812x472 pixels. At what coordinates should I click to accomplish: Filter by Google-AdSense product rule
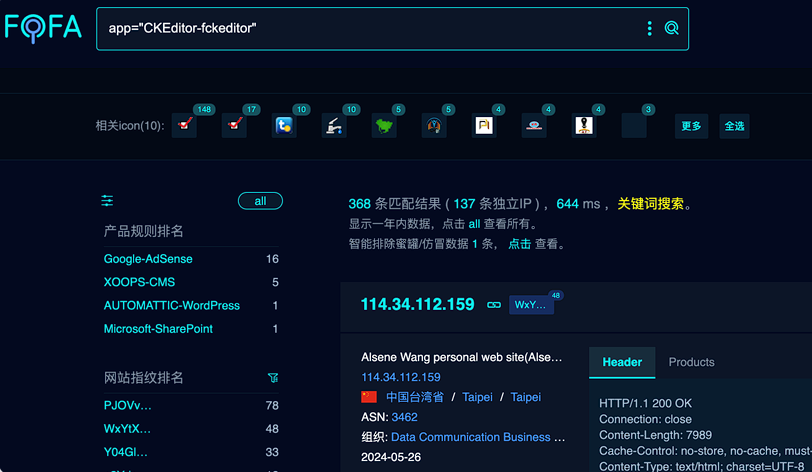coord(148,259)
